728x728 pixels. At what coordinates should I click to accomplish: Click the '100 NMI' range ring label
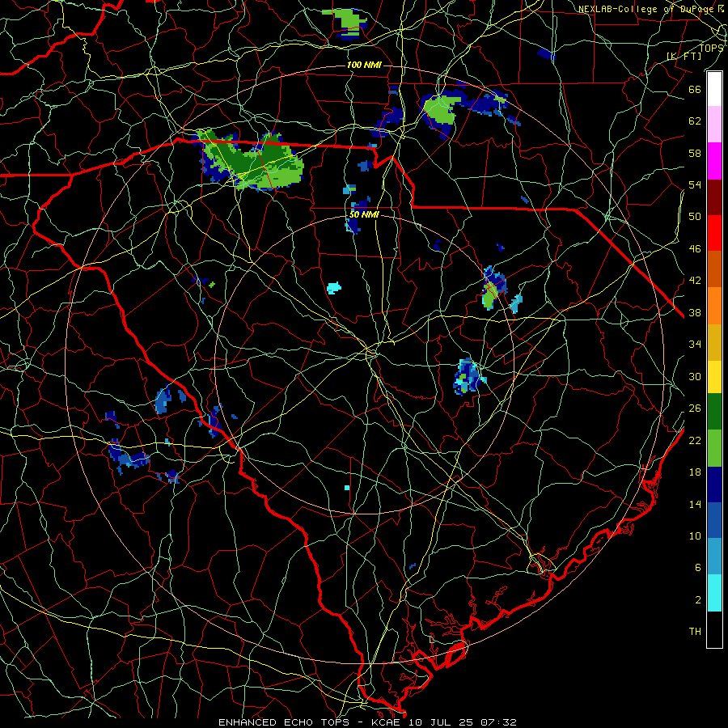364,65
